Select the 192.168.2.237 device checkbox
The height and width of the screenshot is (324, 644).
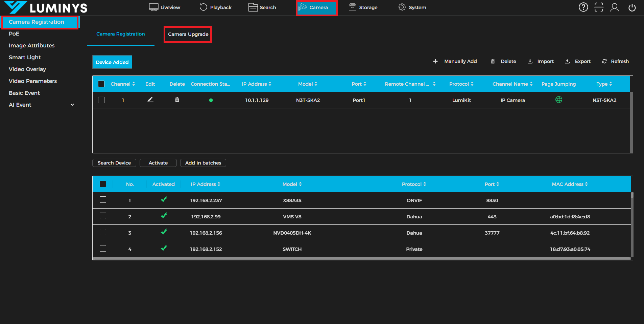click(103, 200)
